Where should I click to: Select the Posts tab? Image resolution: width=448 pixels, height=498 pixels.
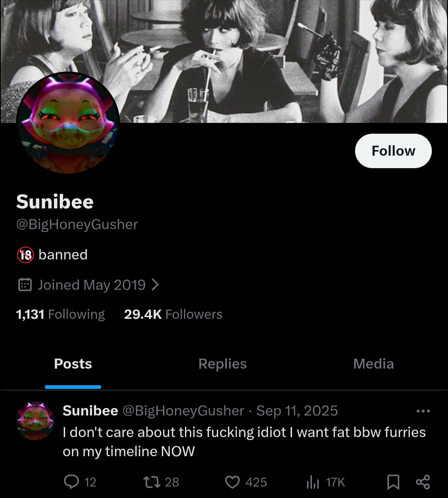(73, 364)
